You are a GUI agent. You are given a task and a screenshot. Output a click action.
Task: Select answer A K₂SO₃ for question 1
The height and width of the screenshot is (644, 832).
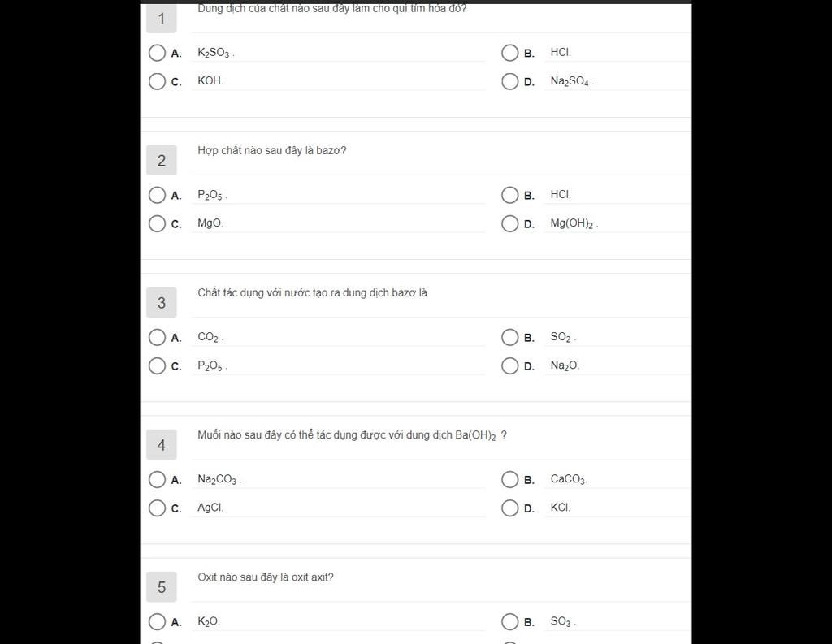(x=157, y=53)
